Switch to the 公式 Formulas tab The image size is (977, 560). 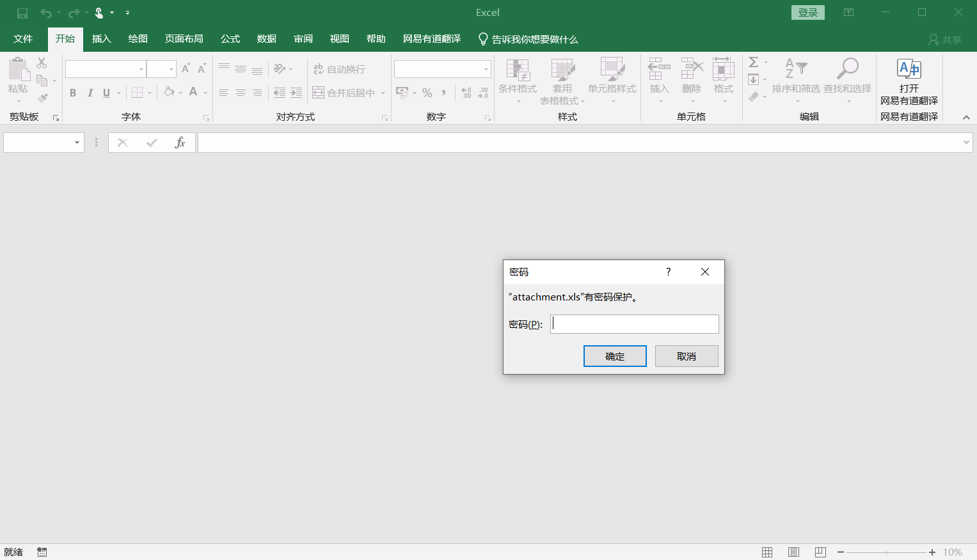(230, 39)
